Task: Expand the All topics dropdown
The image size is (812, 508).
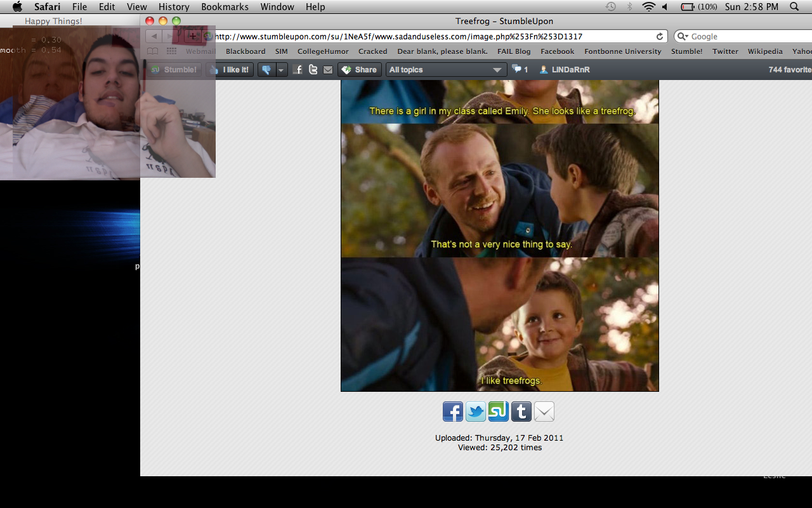Action: (445, 70)
